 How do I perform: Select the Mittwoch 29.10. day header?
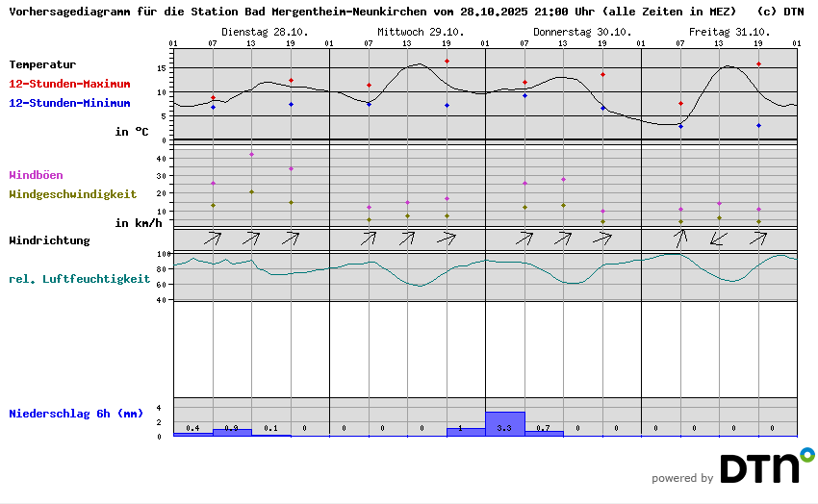tap(406, 32)
